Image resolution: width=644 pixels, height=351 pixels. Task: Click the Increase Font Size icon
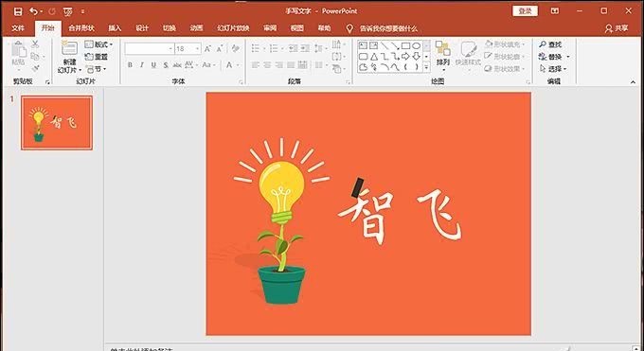click(207, 49)
